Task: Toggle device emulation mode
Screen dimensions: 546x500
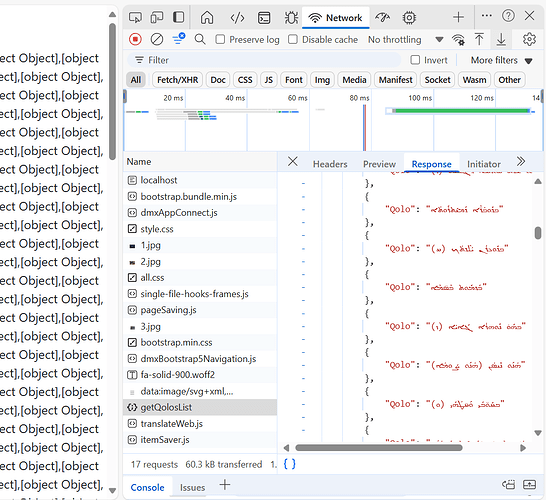Action: [x=157, y=17]
